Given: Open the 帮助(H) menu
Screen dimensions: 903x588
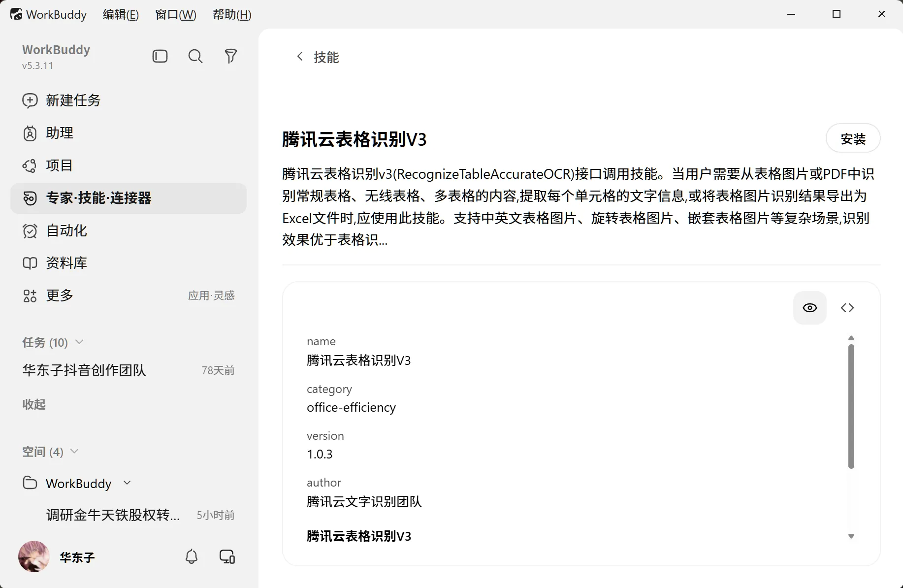Looking at the screenshot, I should click(232, 15).
